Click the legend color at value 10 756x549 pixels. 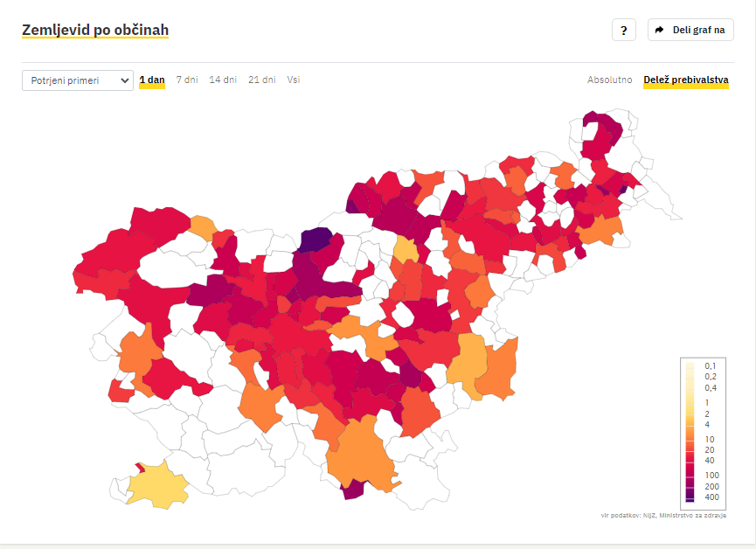(690, 439)
